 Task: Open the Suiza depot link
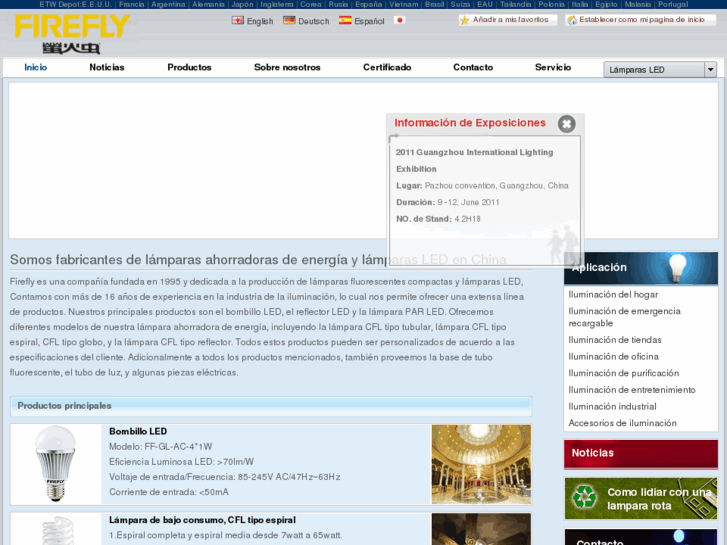pos(460,4)
